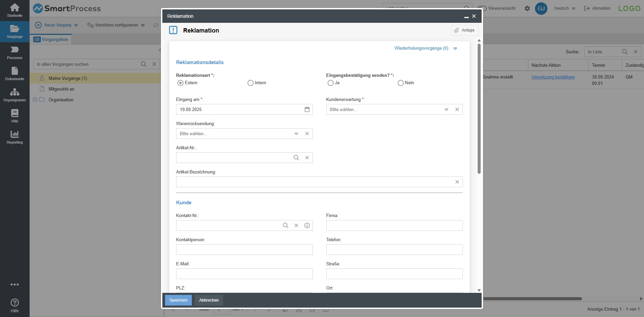The height and width of the screenshot is (317, 644).
Task: Clear the 'In Liste' search box
Action: [636, 52]
